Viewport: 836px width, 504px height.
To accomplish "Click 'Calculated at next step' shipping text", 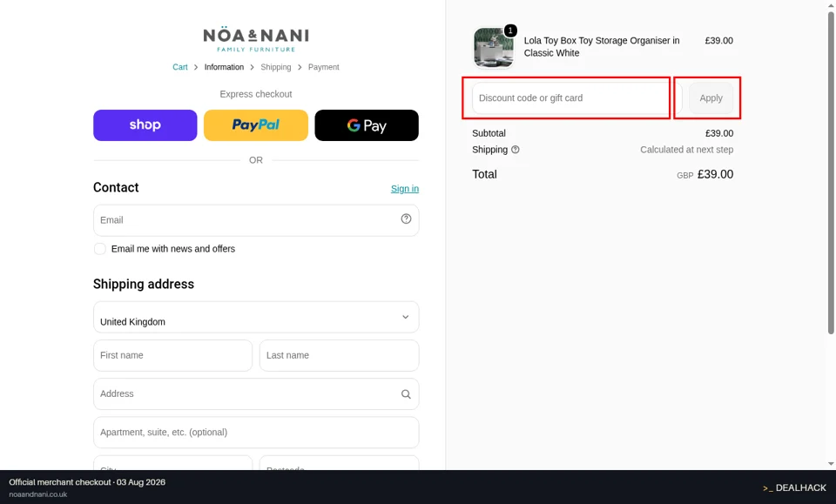I will click(687, 150).
